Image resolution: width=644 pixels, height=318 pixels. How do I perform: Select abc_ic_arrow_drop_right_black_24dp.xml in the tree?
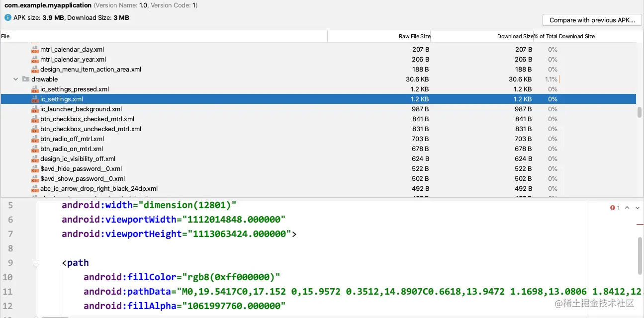99,188
